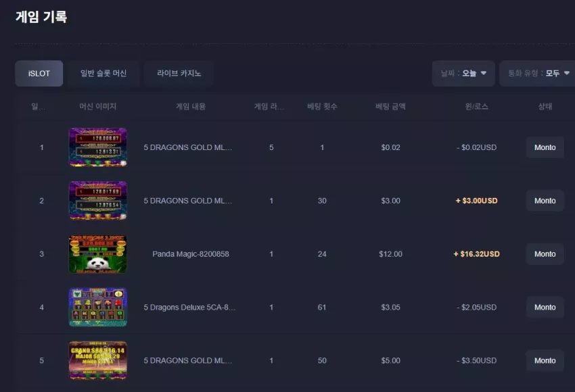Switch to the 일반 슬롯 머신 tab
Viewport: 575px width, 392px height.
click(103, 73)
